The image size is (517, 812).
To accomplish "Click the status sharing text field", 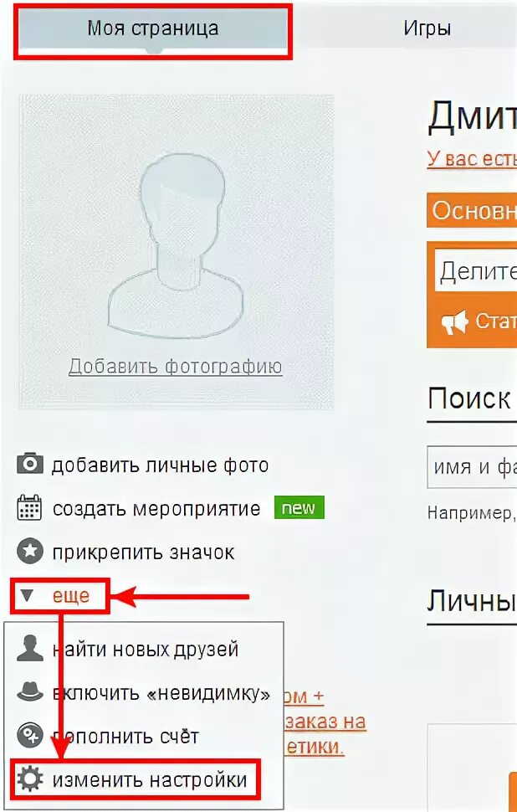I will point(476,270).
